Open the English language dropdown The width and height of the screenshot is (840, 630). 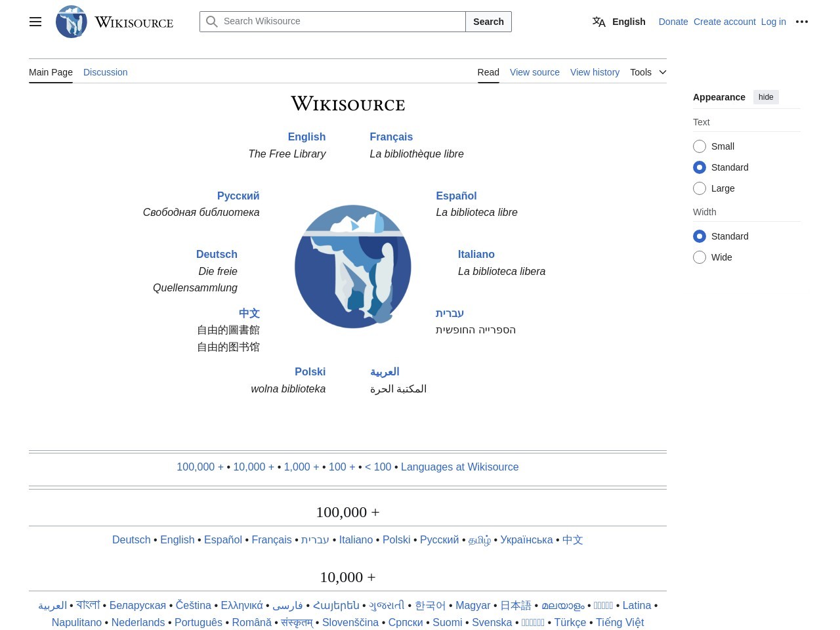pos(619,22)
